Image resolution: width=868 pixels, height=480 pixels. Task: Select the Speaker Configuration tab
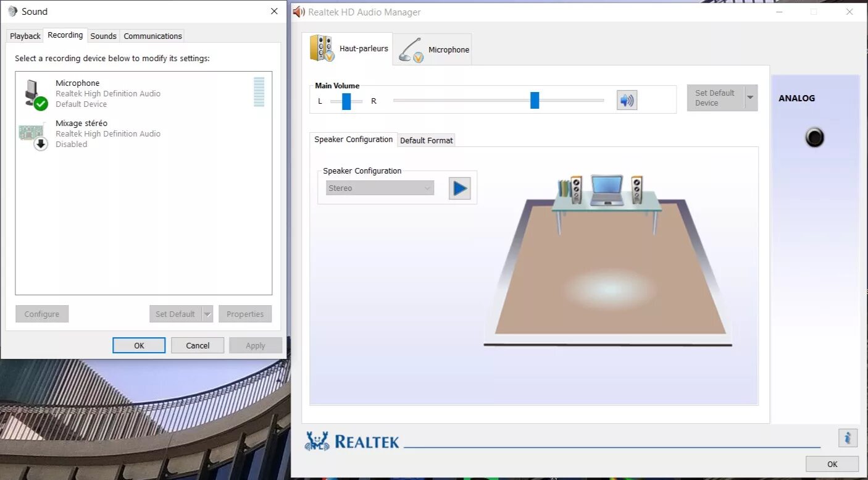point(354,140)
